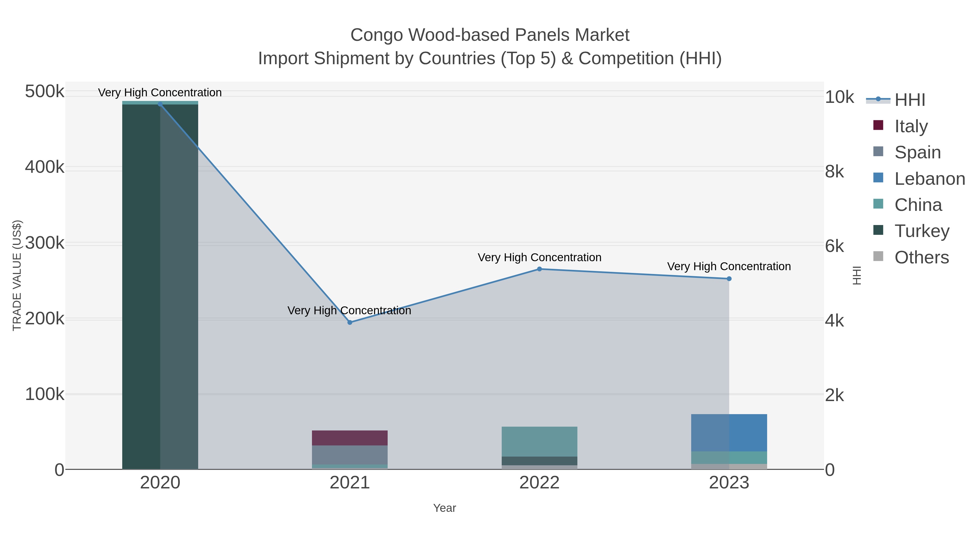The image size is (980, 551).
Task: Toggle China series in legend
Action: click(x=907, y=205)
